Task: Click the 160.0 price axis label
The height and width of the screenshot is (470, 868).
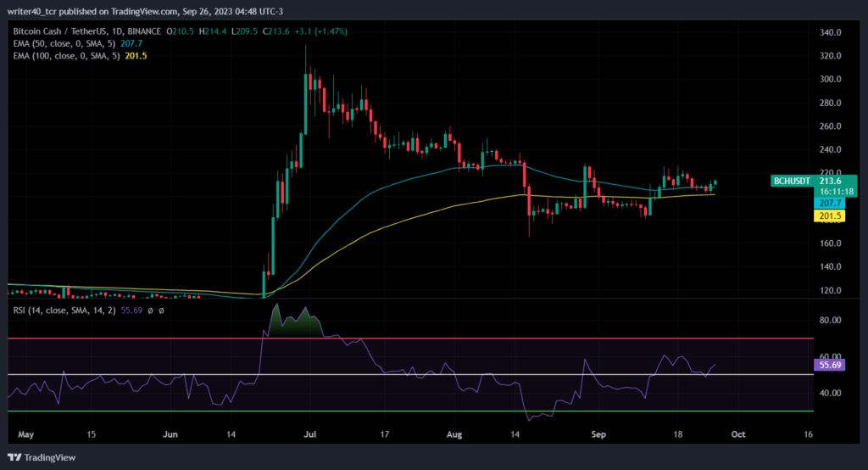Action: point(830,243)
